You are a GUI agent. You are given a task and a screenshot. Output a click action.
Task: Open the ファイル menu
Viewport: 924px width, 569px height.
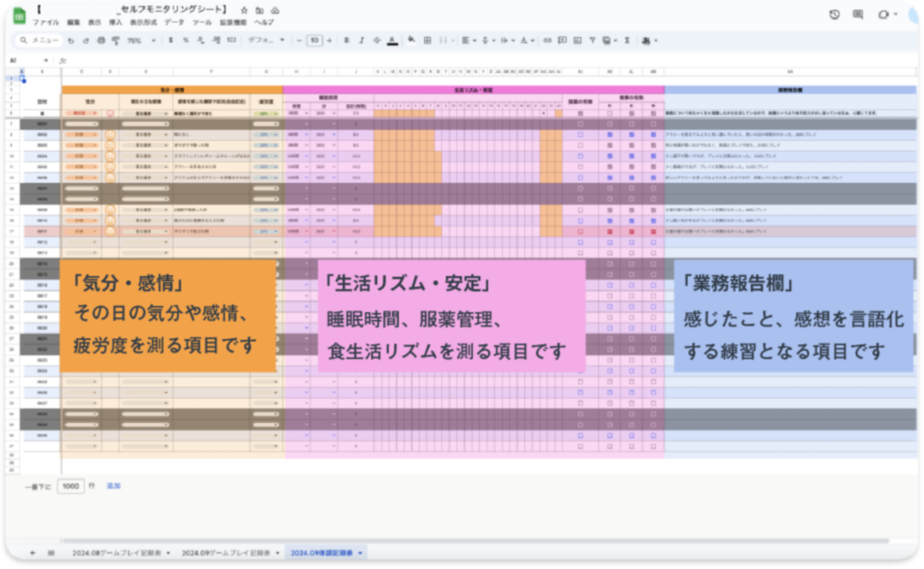click(x=45, y=22)
